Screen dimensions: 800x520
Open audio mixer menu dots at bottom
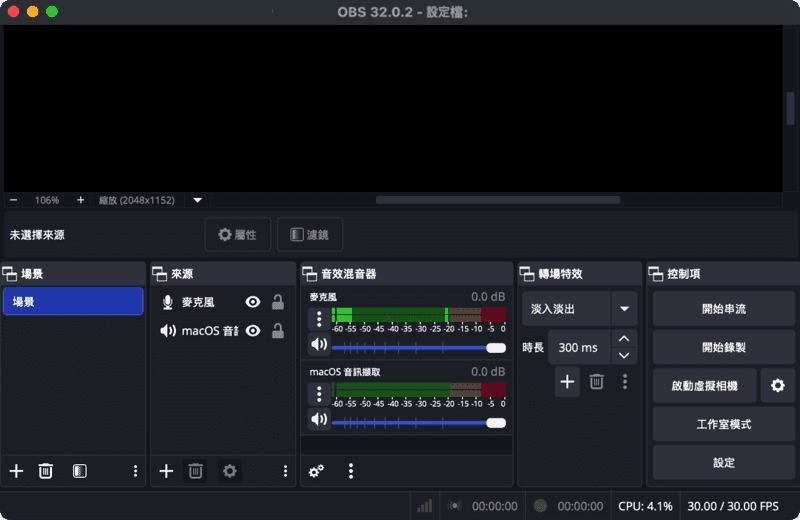pos(351,471)
